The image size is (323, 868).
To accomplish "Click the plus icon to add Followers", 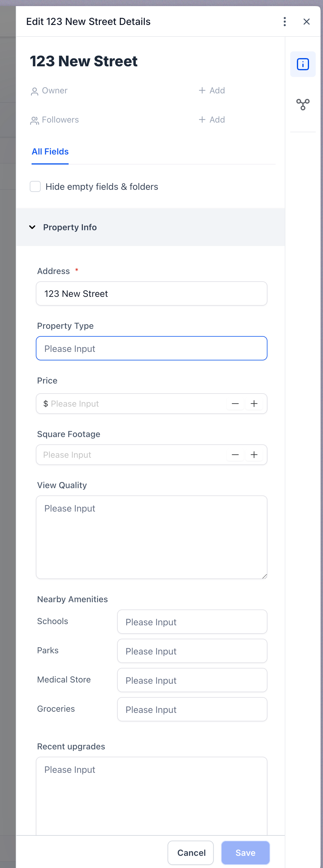I will [202, 120].
